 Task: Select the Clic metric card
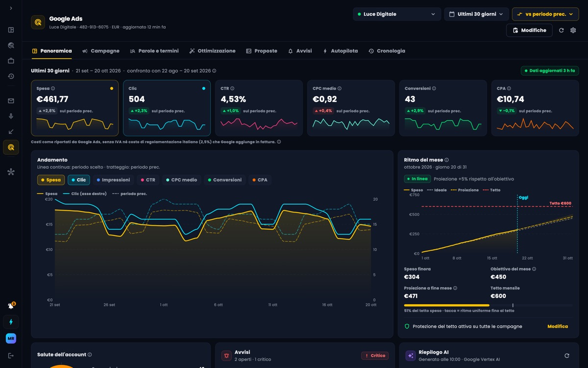pyautogui.click(x=167, y=108)
